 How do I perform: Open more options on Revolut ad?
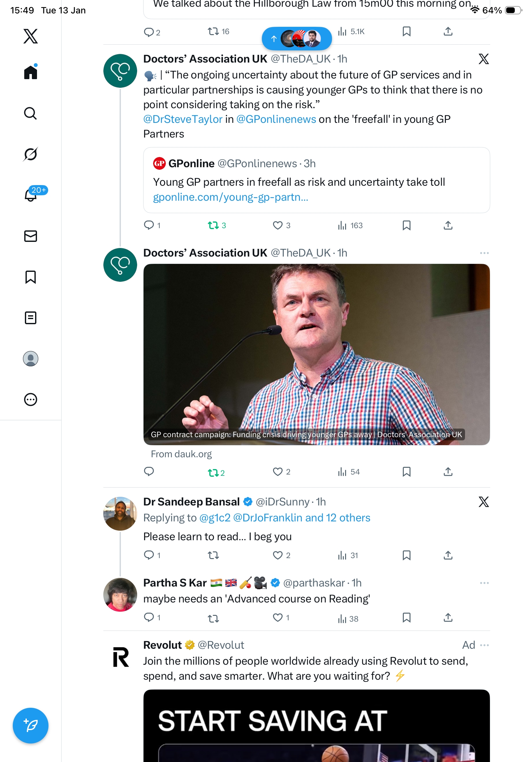484,645
